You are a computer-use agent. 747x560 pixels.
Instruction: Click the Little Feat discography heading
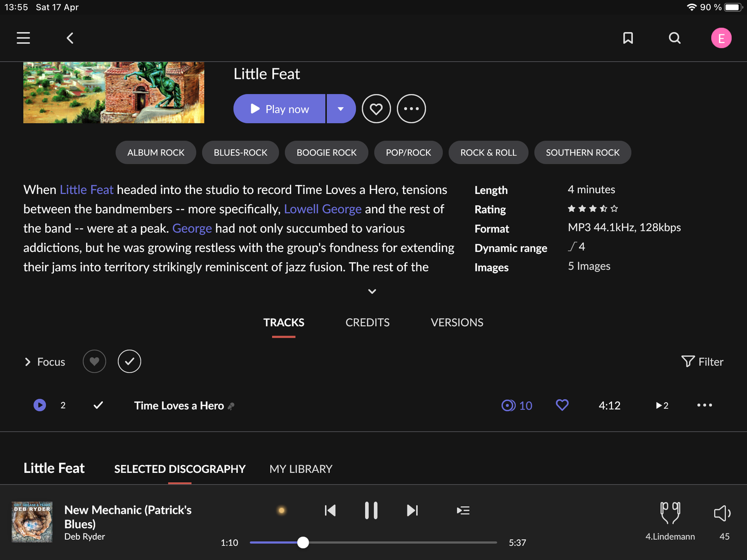pos(54,468)
